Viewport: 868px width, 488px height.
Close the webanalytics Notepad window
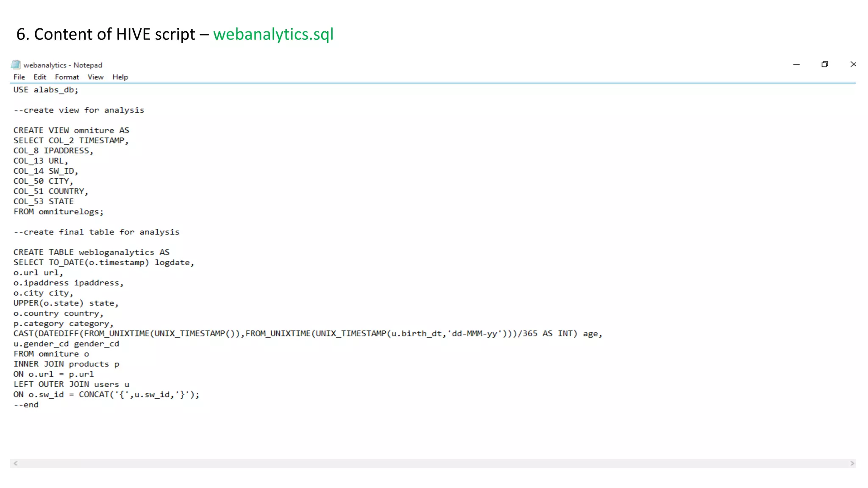tap(853, 64)
